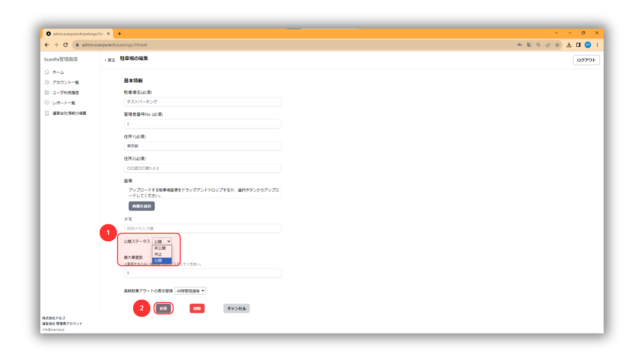Open アカウント一覧 sidebar item
The height and width of the screenshot is (362, 644).
tap(65, 82)
